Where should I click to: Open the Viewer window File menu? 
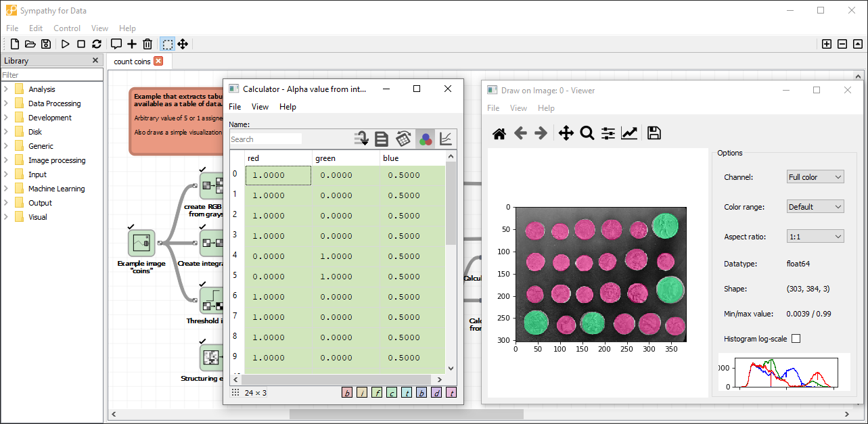[493, 108]
